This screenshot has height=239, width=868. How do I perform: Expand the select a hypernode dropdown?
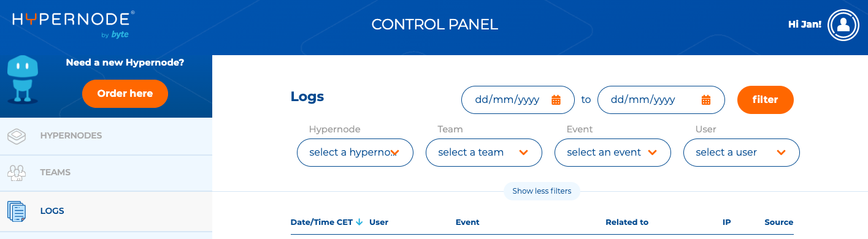point(355,153)
